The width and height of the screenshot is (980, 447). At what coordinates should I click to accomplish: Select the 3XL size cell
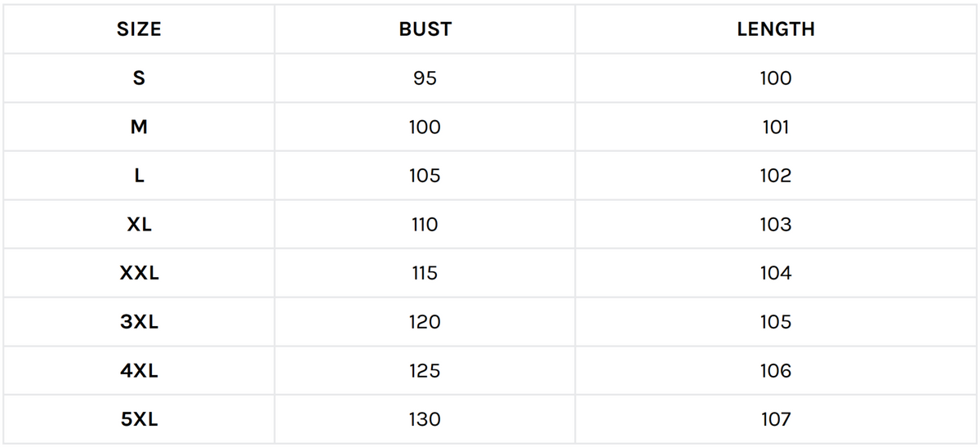tap(139, 322)
